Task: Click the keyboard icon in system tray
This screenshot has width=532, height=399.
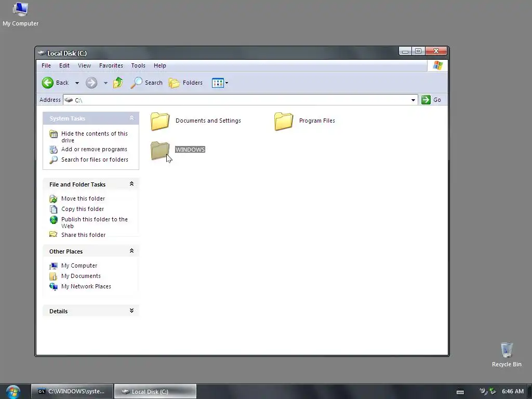Action: click(x=460, y=392)
